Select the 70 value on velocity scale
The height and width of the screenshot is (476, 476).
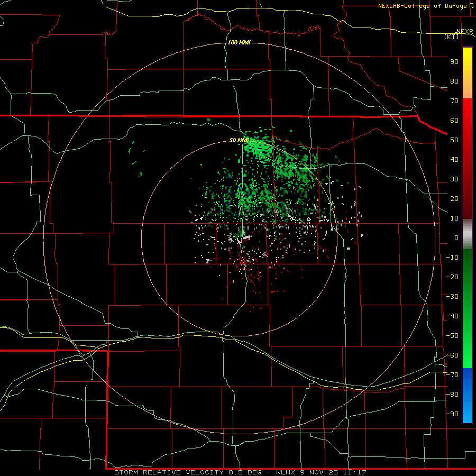[x=454, y=101]
